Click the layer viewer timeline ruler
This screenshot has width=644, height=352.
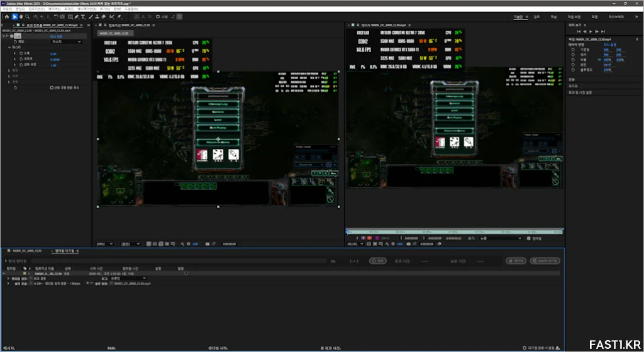click(454, 232)
